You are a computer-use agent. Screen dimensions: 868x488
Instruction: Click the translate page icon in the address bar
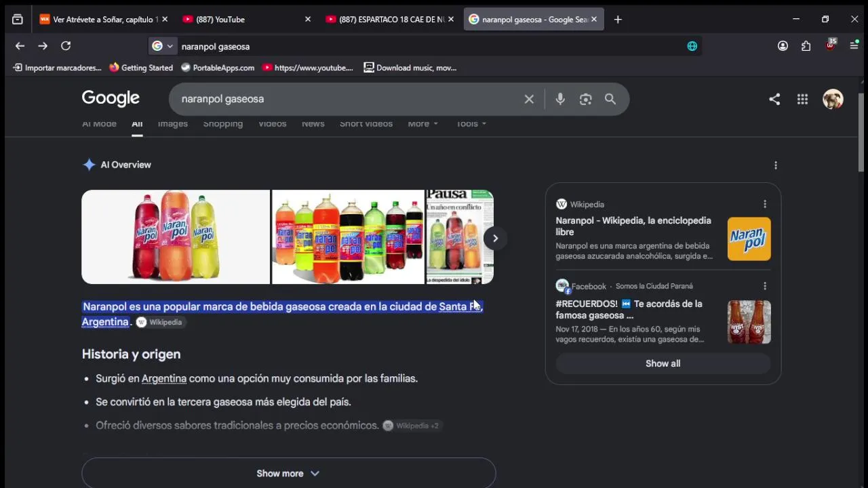pos(692,46)
